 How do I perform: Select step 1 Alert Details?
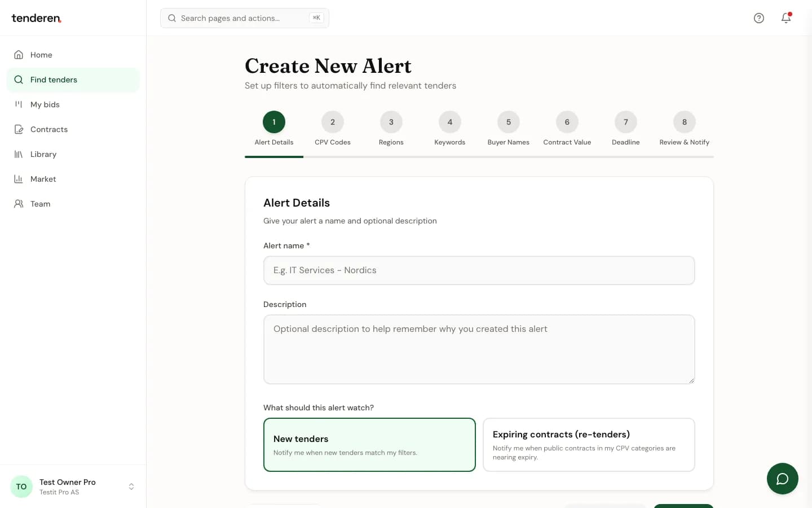pos(274,129)
